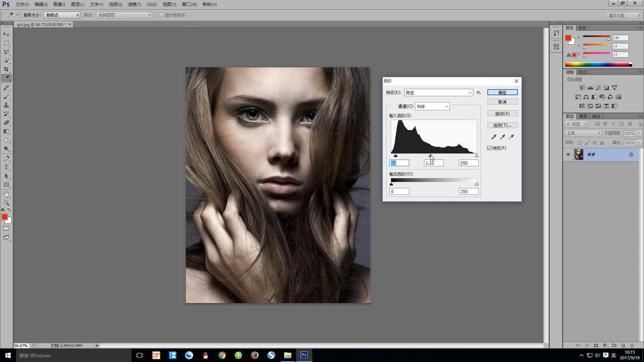Open the layer blend mode dropdown
This screenshot has width=644, height=362.
pyautogui.click(x=583, y=133)
